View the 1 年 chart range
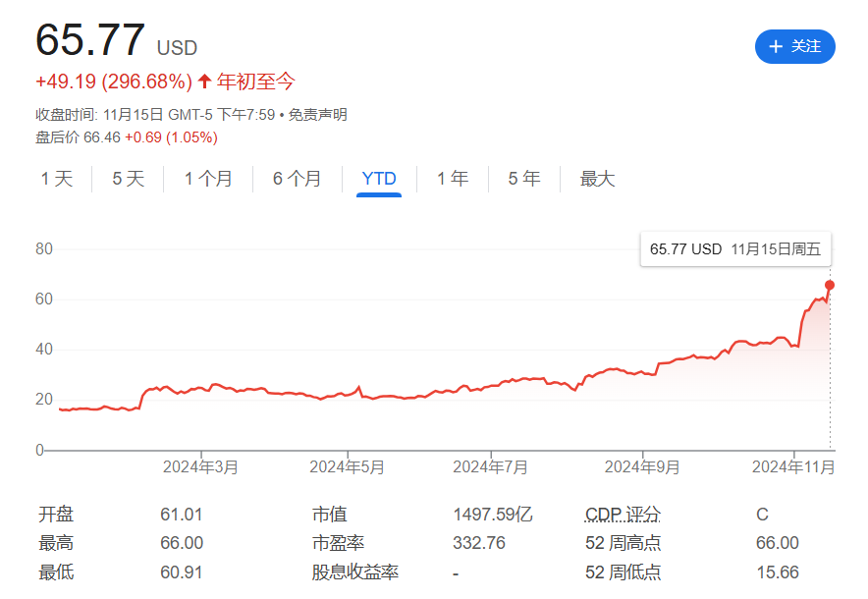868x599 pixels. coord(453,179)
